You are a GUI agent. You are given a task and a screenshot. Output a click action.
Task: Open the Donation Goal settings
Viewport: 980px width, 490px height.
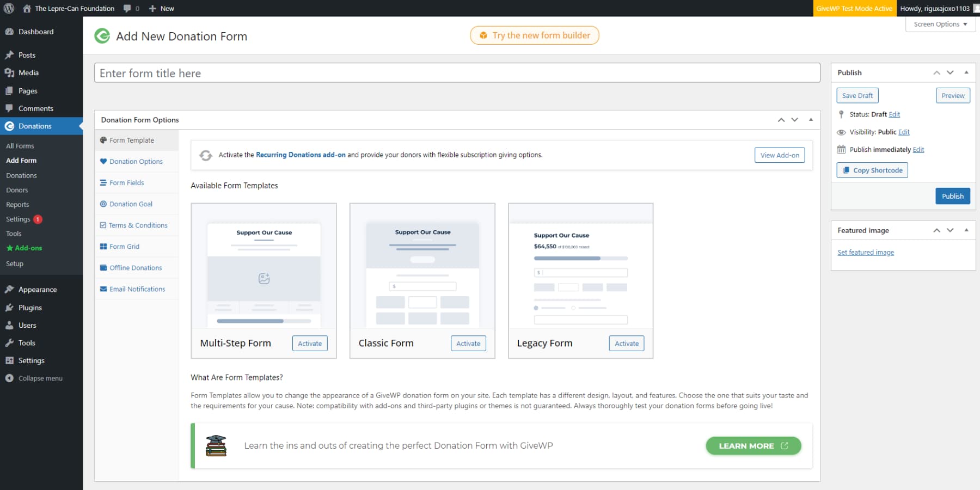click(x=130, y=204)
